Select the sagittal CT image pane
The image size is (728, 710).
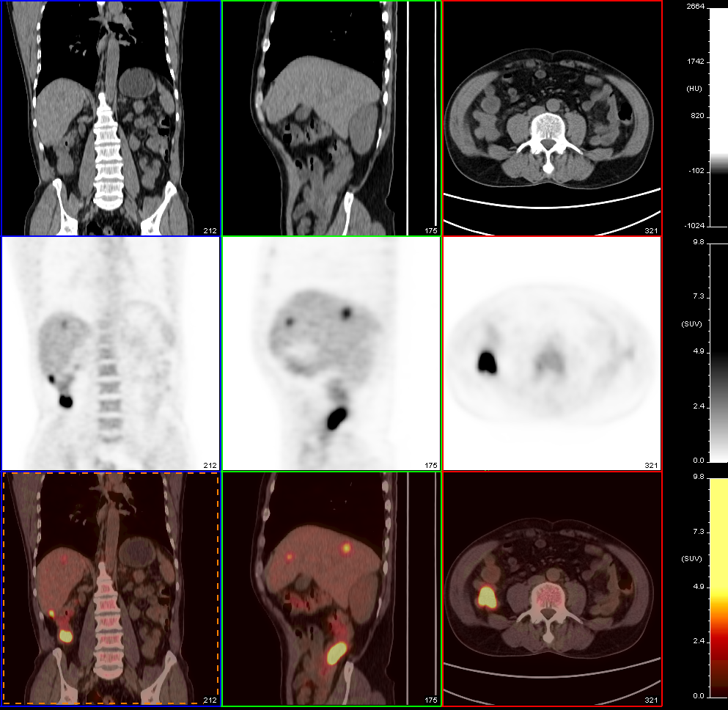[331, 118]
